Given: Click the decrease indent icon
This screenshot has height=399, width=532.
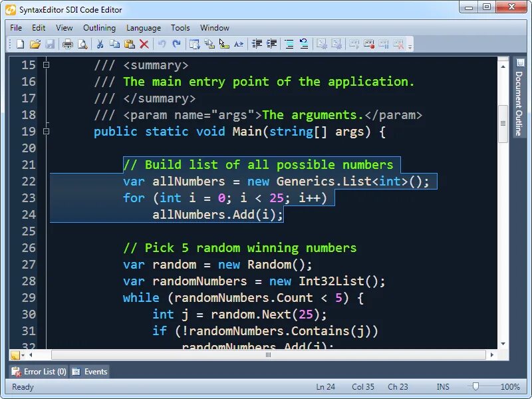Looking at the screenshot, I should point(257,44).
